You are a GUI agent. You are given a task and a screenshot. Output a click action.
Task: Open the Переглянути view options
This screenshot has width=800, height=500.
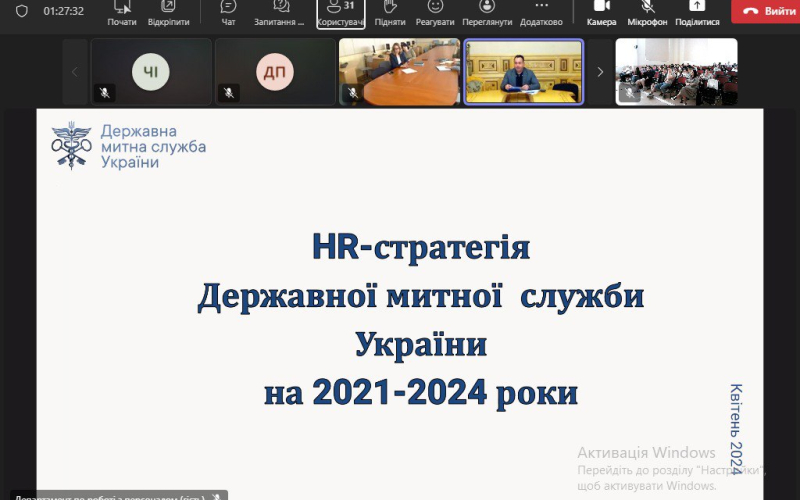(x=487, y=14)
